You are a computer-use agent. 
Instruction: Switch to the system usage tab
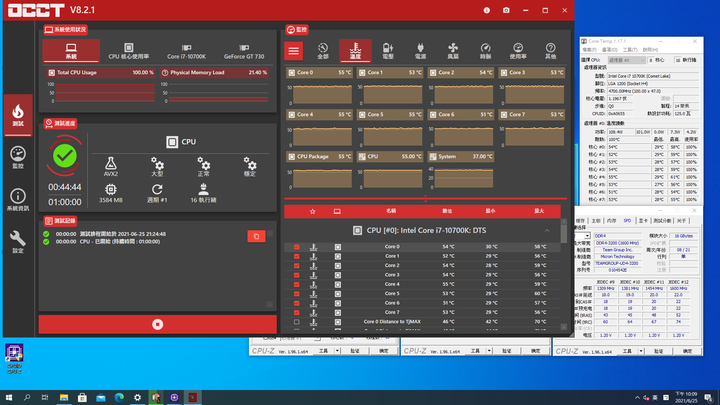point(71,51)
